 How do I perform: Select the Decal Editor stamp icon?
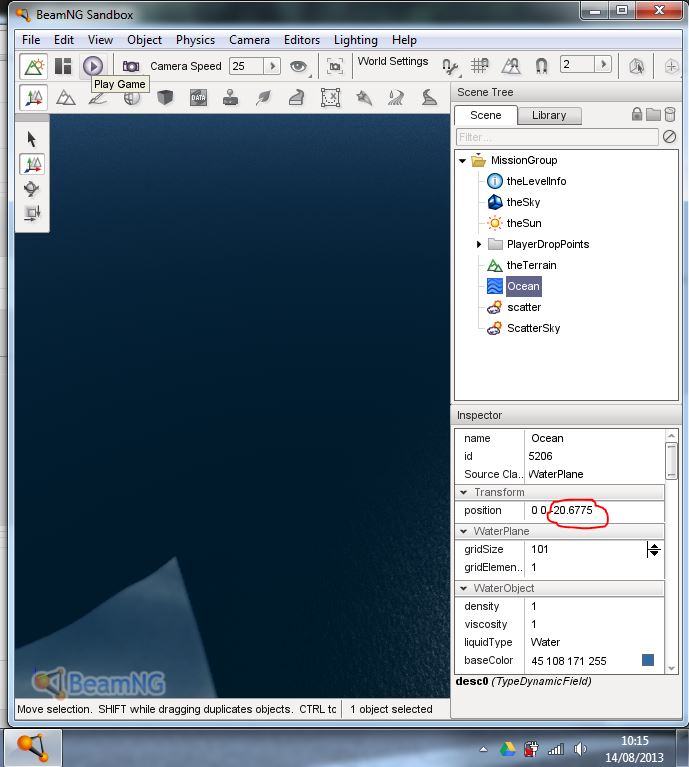coord(230,98)
